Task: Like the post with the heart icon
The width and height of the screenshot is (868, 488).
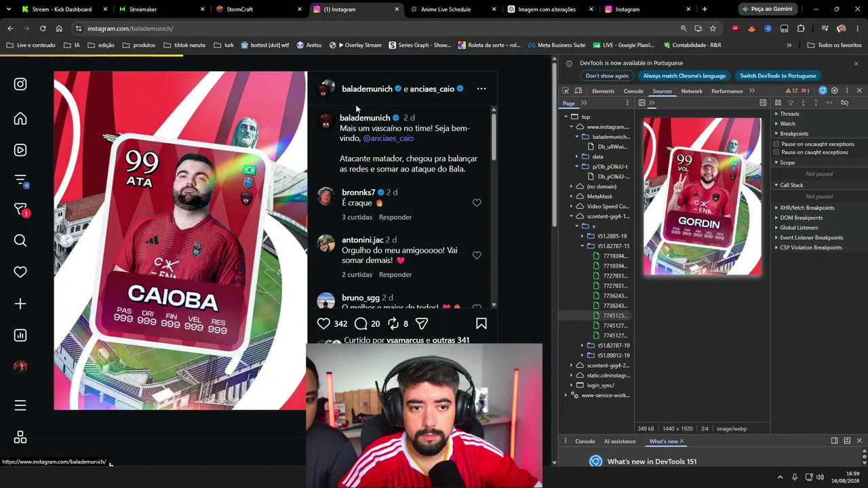Action: (323, 324)
